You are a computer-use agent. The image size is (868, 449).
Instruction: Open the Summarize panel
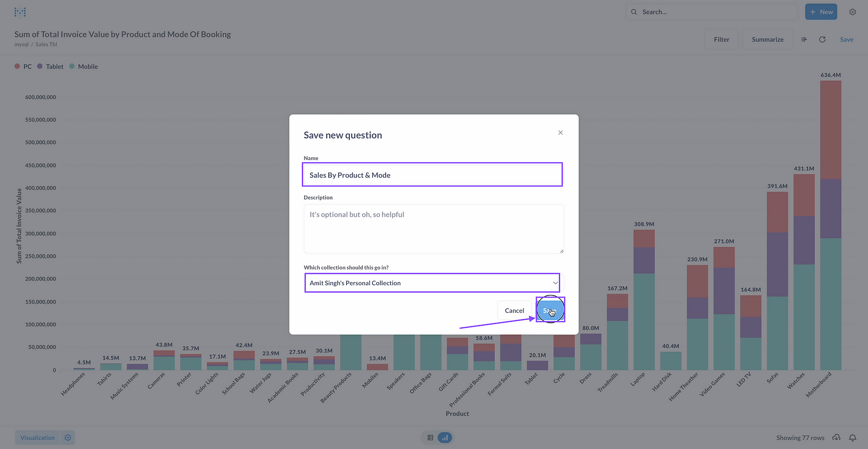point(767,40)
